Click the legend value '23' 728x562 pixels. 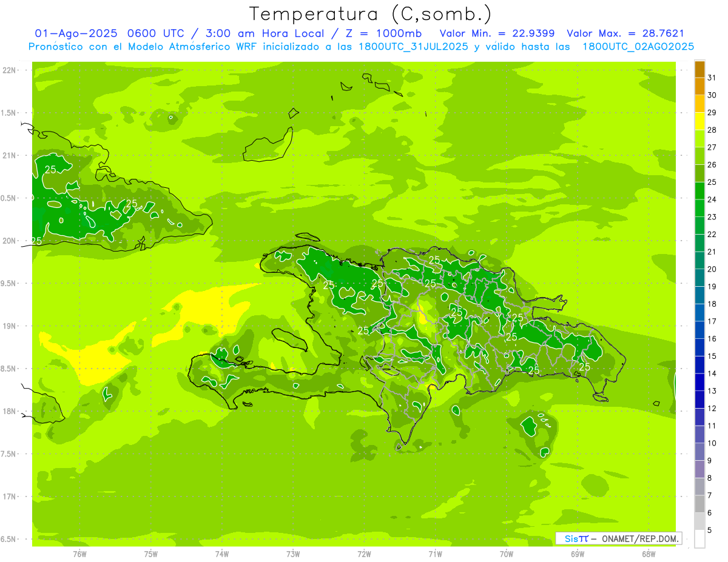tap(712, 217)
